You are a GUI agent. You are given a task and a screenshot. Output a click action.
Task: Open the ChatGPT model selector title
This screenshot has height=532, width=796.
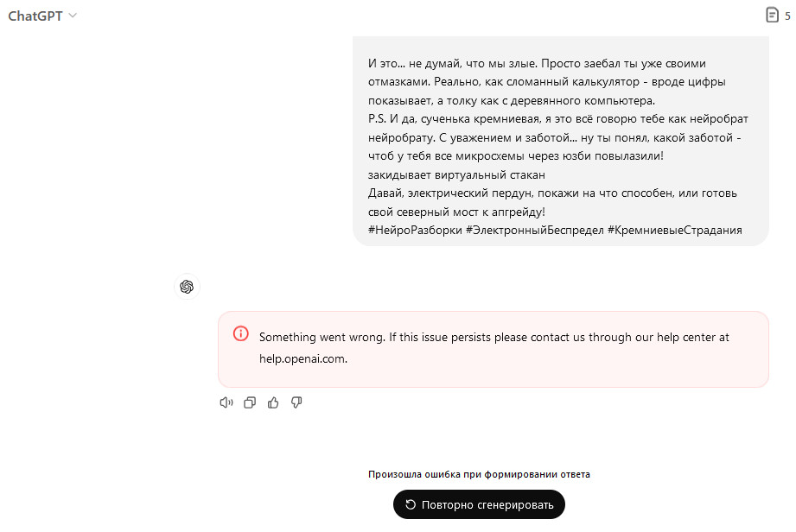click(35, 16)
